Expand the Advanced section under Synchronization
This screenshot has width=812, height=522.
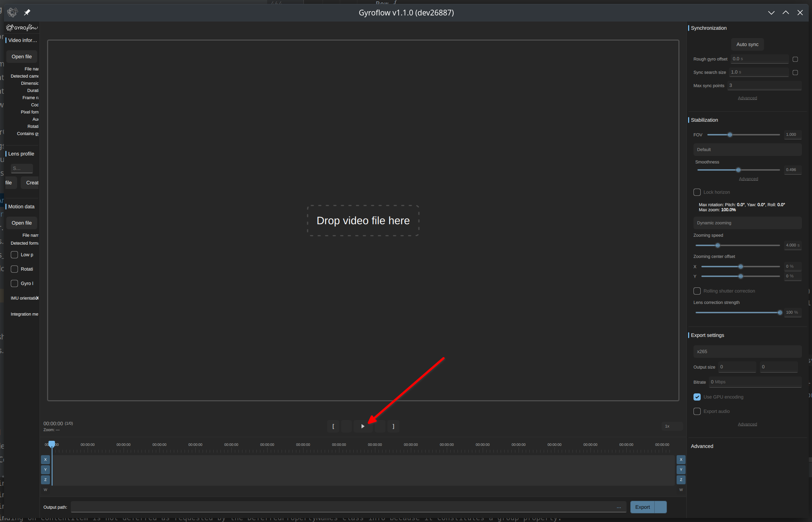[747, 97]
